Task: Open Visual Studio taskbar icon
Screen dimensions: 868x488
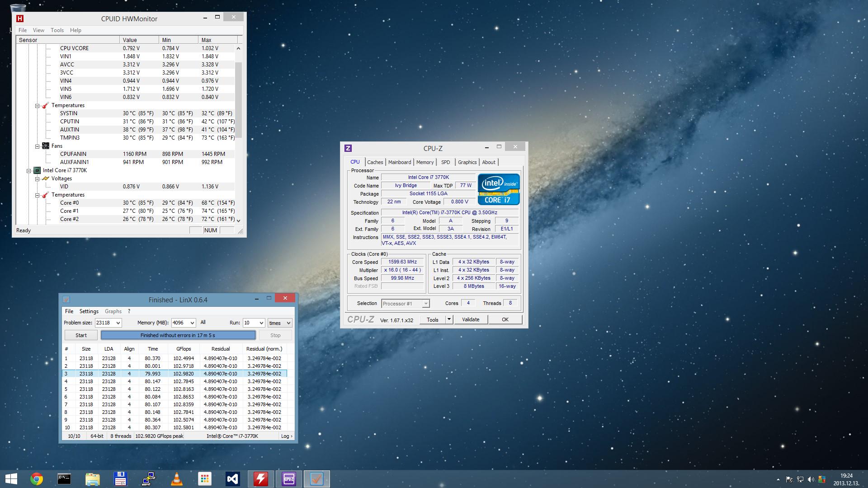Action: tap(233, 479)
